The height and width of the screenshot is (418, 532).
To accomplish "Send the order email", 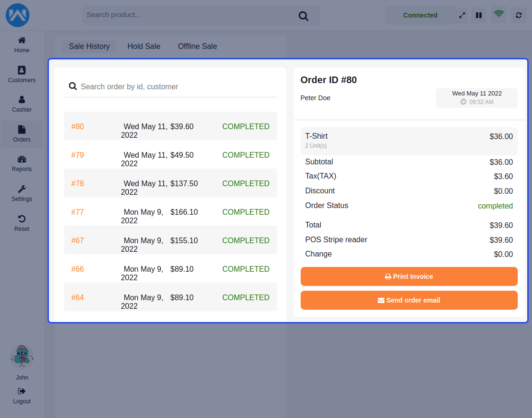I will coord(408,300).
